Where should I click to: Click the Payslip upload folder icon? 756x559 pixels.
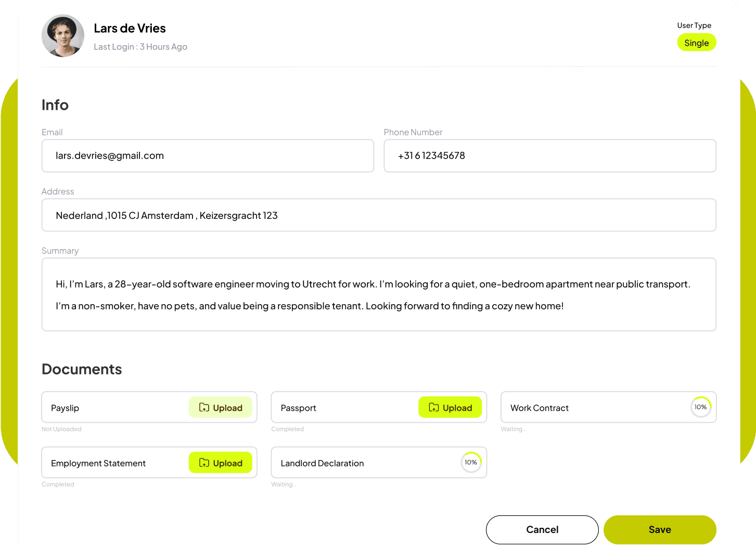(x=204, y=408)
